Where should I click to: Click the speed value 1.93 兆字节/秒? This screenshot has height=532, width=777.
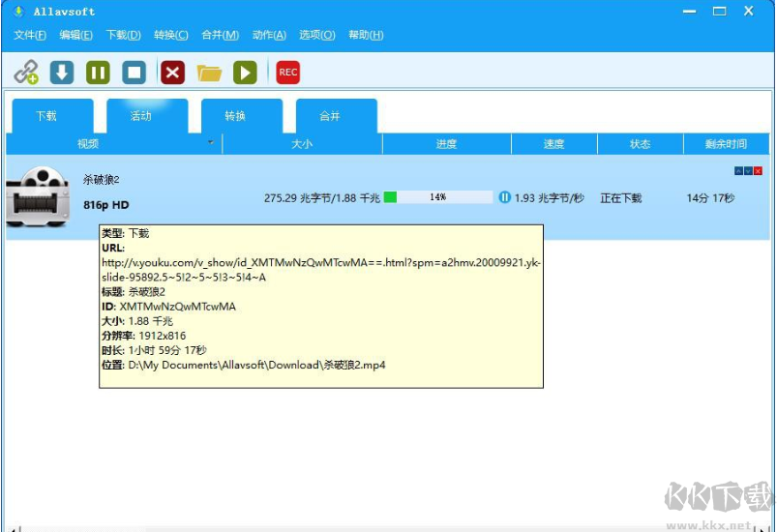pyautogui.click(x=550, y=198)
